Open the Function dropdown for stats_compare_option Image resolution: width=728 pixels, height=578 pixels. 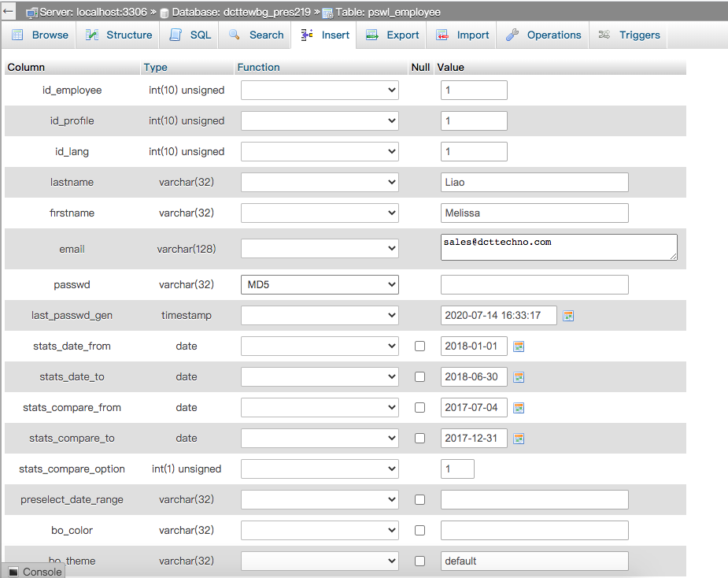tap(320, 469)
